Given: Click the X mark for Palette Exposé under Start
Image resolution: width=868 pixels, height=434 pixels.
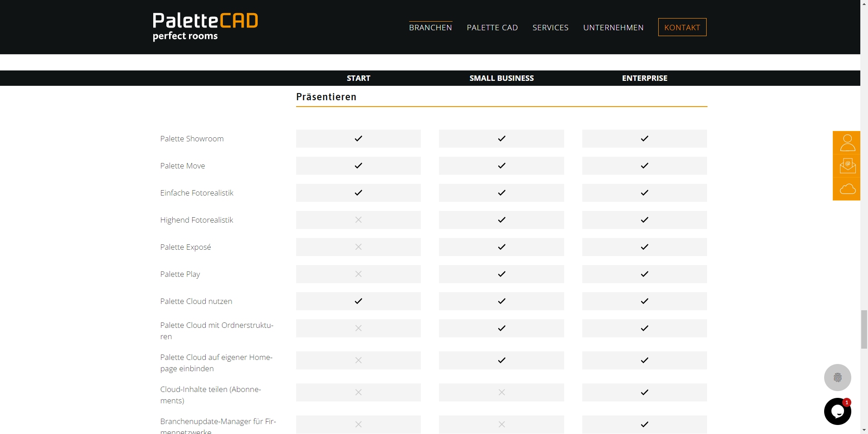Looking at the screenshot, I should point(359,247).
